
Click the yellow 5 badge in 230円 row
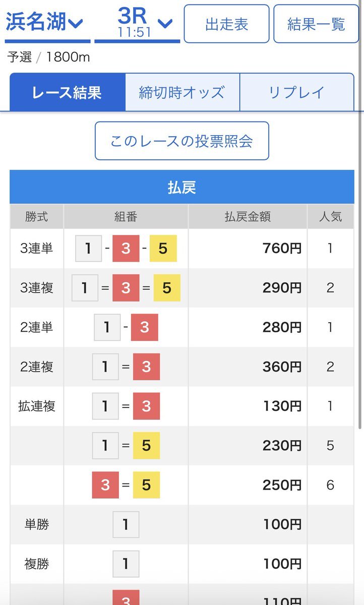[146, 446]
